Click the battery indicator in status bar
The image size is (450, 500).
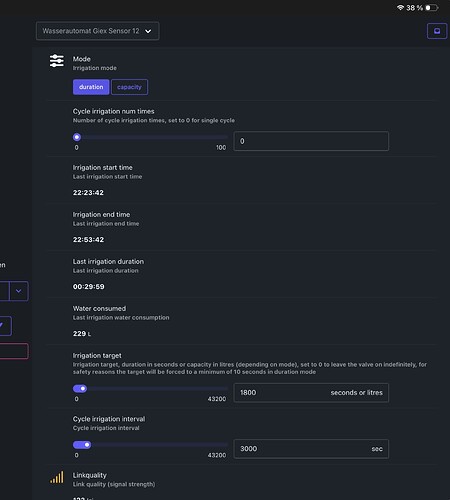[x=432, y=7]
